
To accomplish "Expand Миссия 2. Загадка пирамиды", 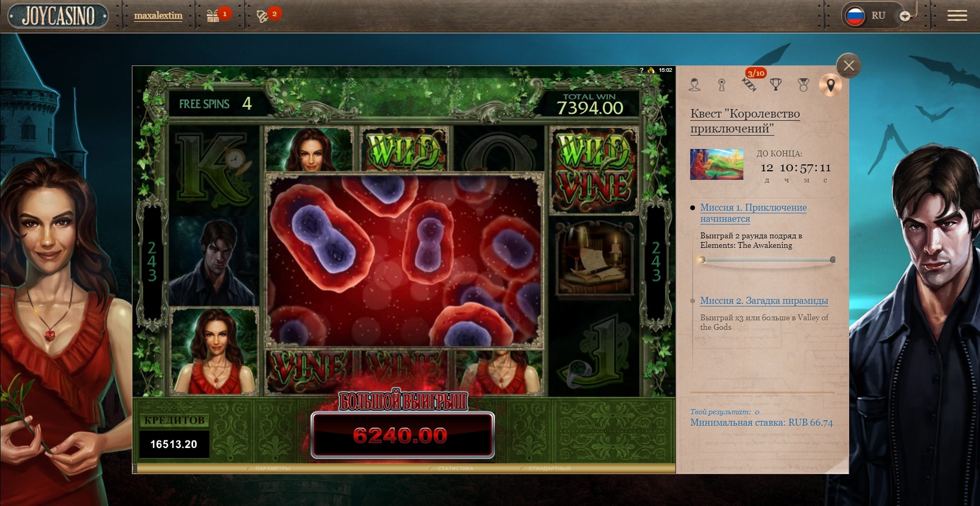I will point(764,301).
